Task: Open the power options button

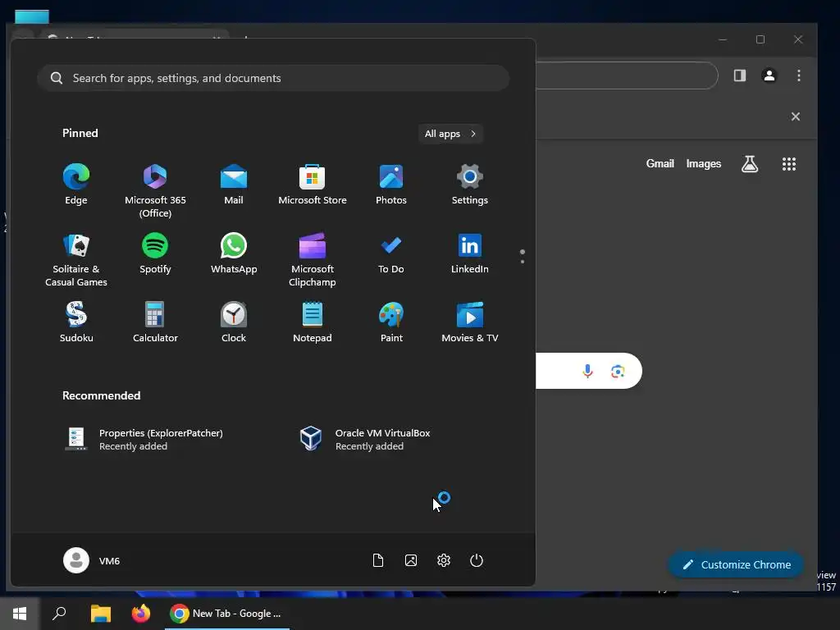Action: pos(477,560)
